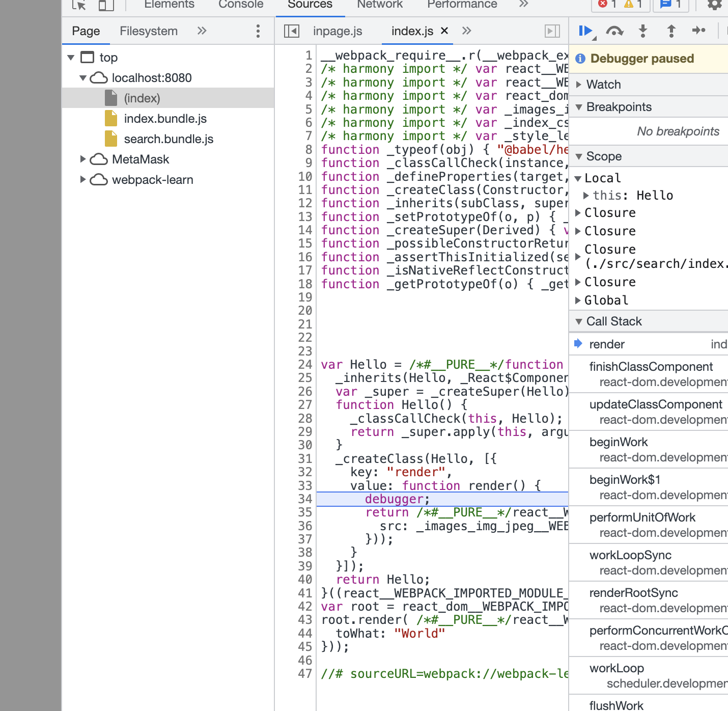Click the inspect element picker icon
The height and width of the screenshot is (711, 728).
tap(79, 5)
